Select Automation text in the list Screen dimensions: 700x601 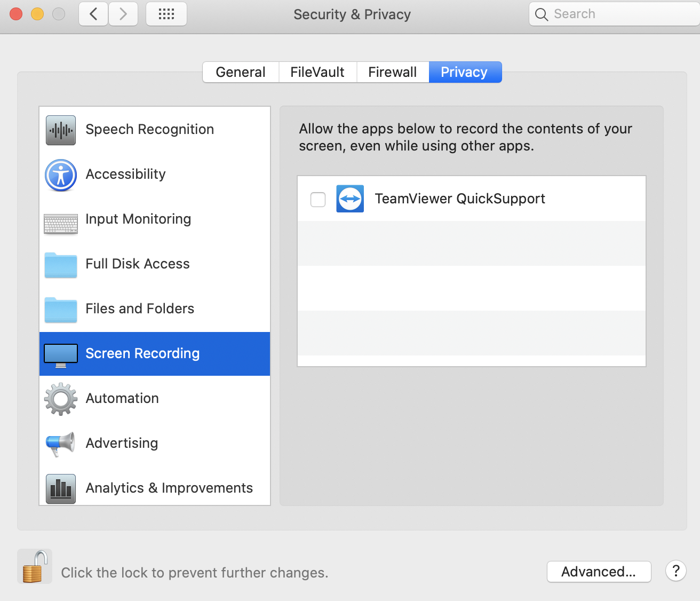point(122,398)
